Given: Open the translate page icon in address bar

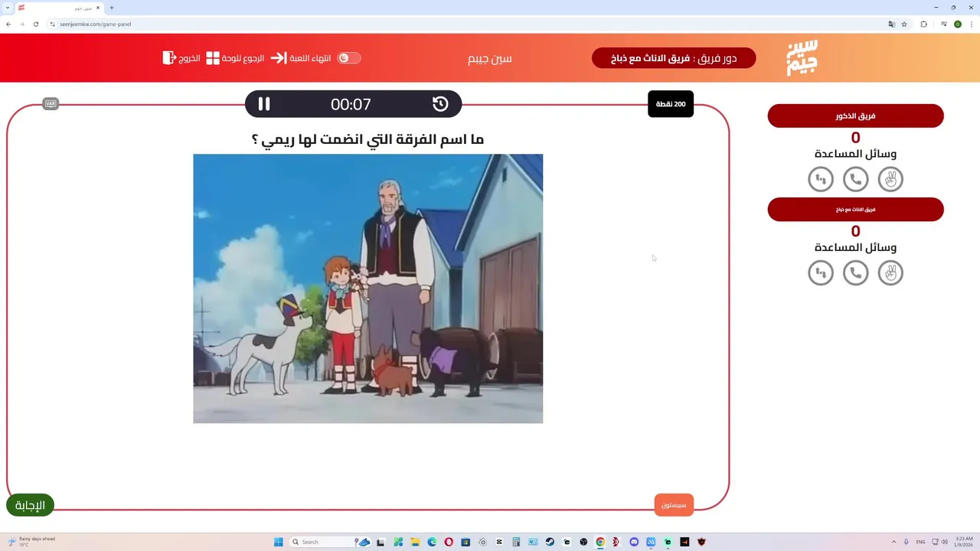Looking at the screenshot, I should tap(892, 24).
